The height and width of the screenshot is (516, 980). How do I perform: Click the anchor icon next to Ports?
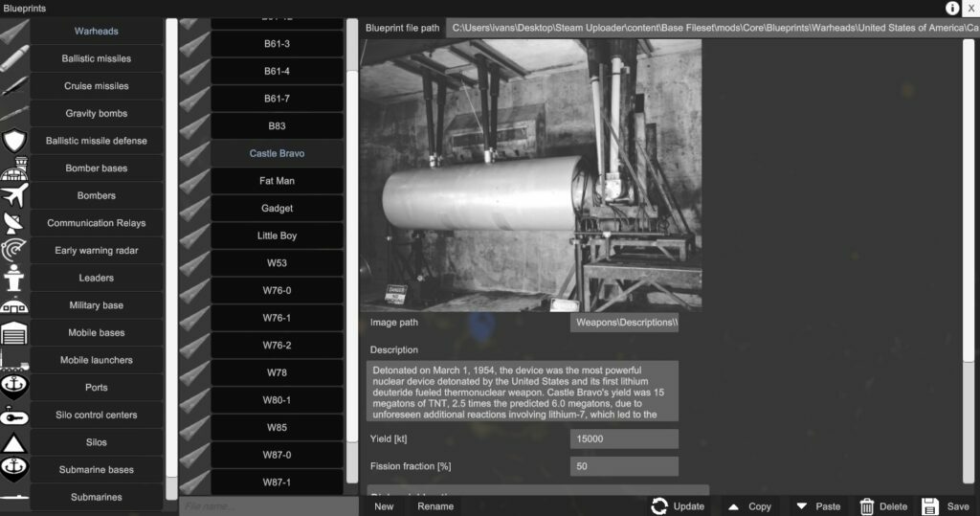click(14, 387)
